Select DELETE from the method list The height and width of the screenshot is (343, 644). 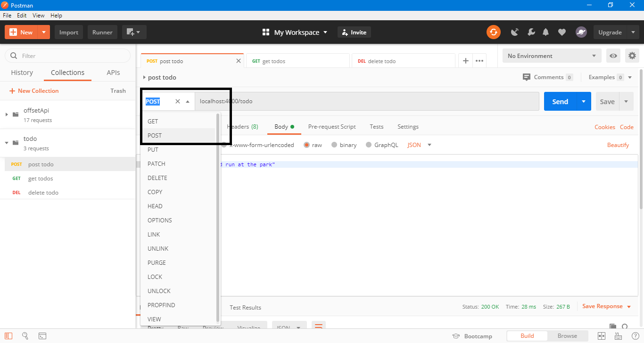[157, 178]
